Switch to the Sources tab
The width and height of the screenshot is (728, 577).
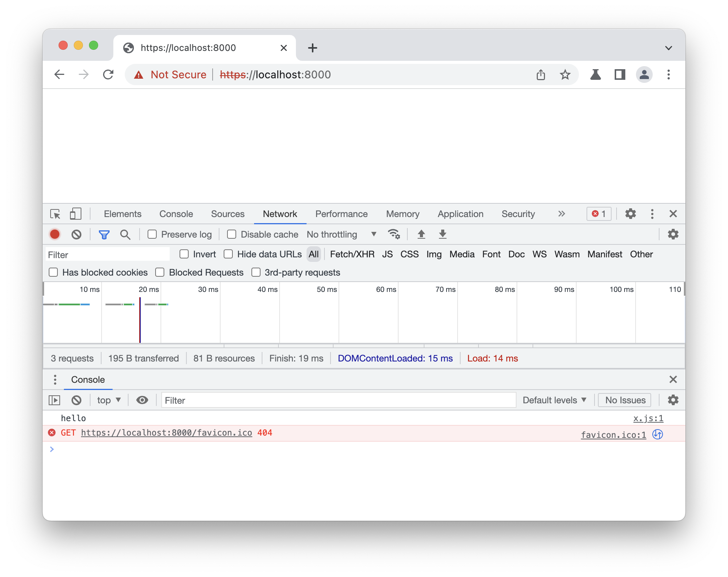227,214
